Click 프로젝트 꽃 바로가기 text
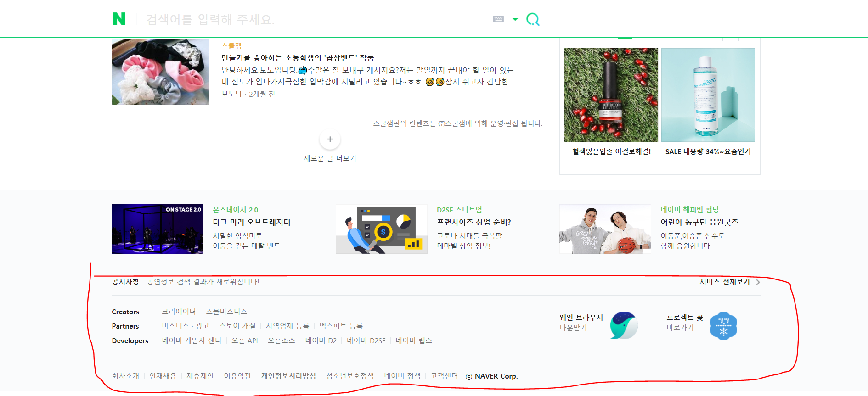868x396 pixels. [x=685, y=322]
